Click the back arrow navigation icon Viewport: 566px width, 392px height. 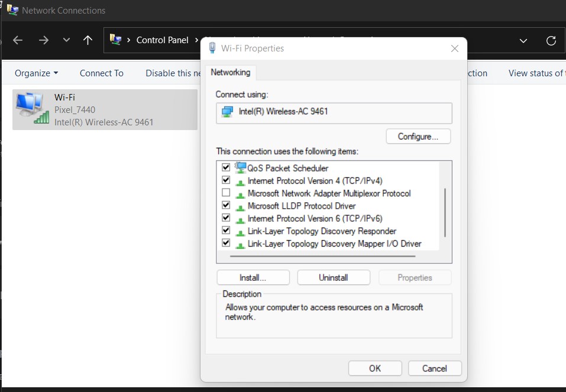click(18, 40)
